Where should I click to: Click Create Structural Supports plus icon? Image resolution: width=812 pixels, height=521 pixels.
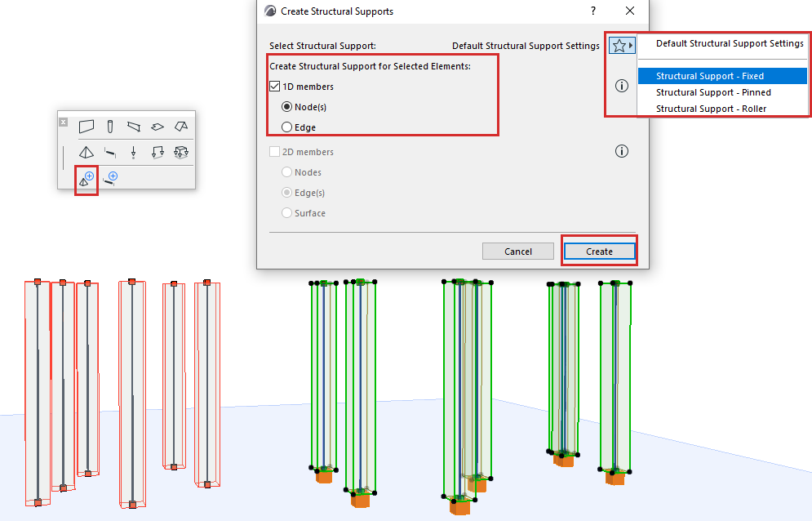pos(87,179)
